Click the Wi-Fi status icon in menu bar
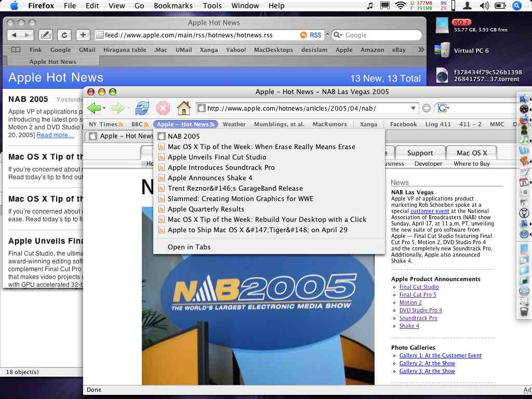The width and height of the screenshot is (532, 399). 401,5
